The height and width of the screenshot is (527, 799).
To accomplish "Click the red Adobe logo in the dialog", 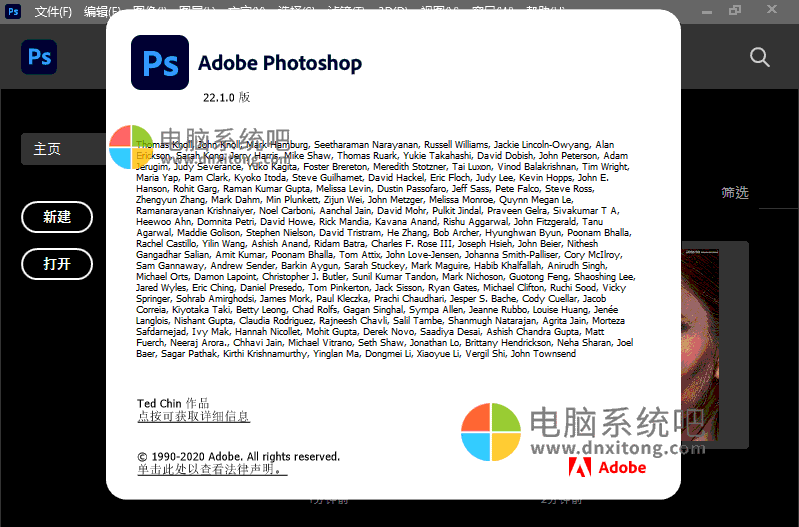I will (x=607, y=467).
